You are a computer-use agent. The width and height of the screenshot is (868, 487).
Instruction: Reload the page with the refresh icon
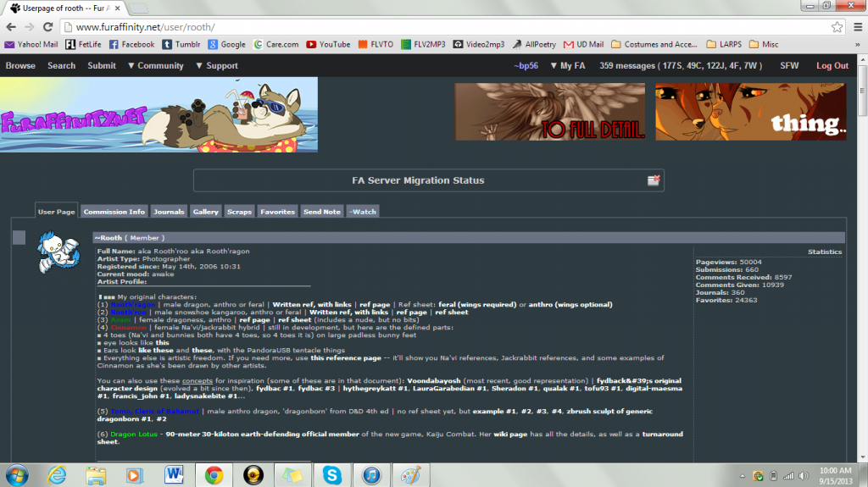coord(48,27)
